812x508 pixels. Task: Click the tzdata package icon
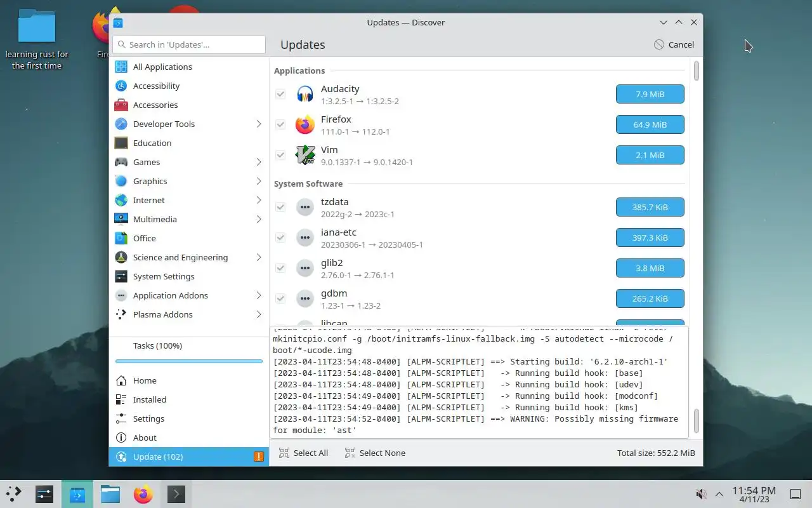coord(305,207)
